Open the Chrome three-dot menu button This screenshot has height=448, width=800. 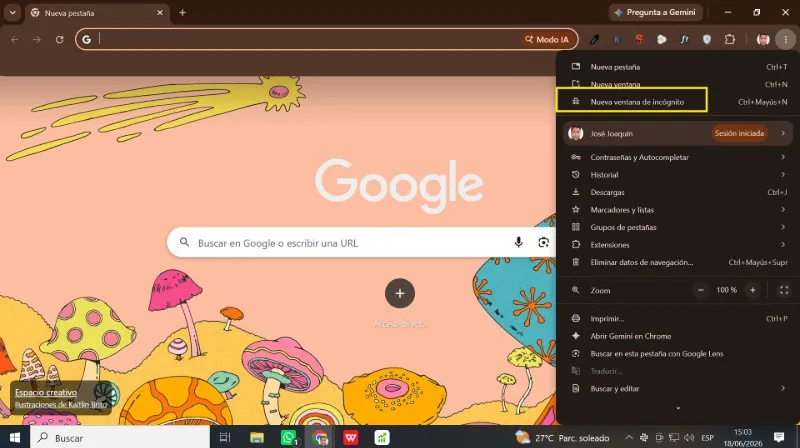[x=785, y=39]
